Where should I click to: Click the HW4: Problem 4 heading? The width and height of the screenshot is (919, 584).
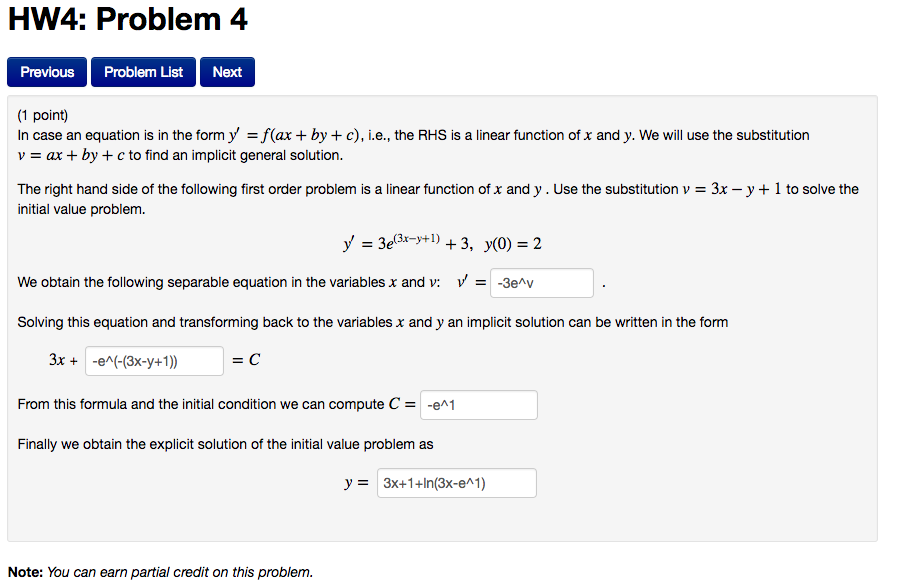coord(128,19)
